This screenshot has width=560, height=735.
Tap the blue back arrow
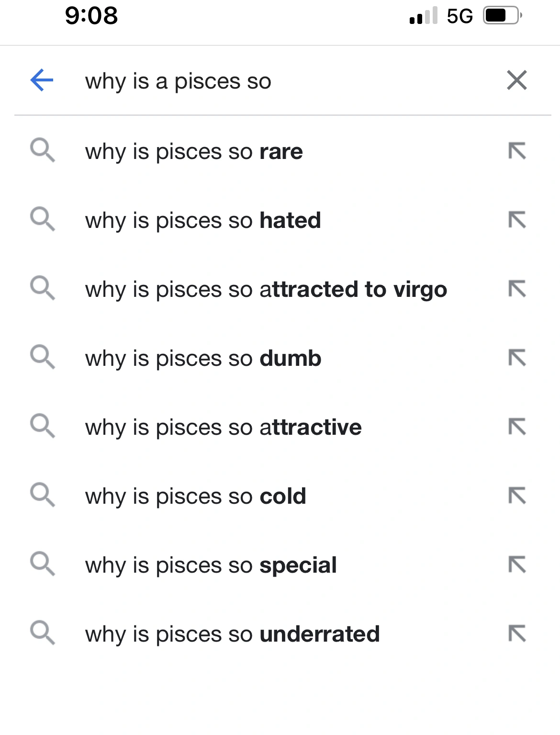[42, 80]
